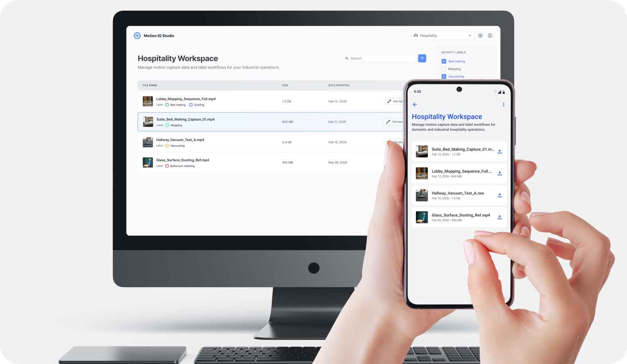Open thumbnail of Suite_Bed_Making_Capture_01.mp4 on desktop
Screen dimensions: 627x364
[x=148, y=121]
